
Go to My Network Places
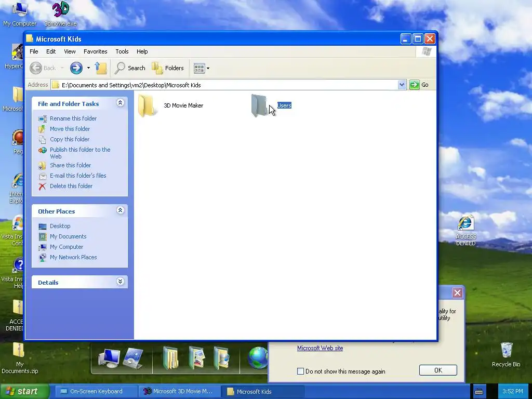(x=73, y=258)
